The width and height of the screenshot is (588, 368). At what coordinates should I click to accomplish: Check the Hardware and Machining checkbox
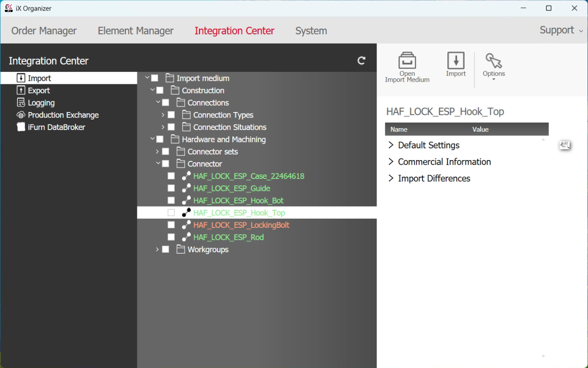click(x=160, y=139)
